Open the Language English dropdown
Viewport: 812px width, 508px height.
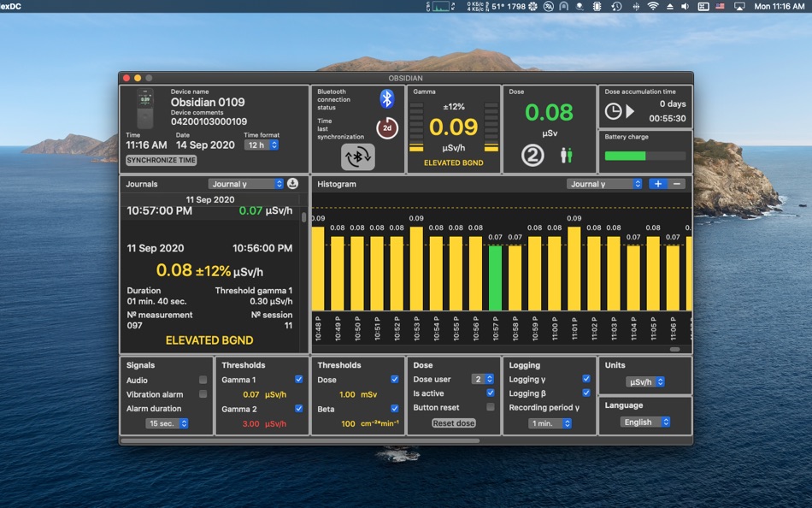point(645,422)
